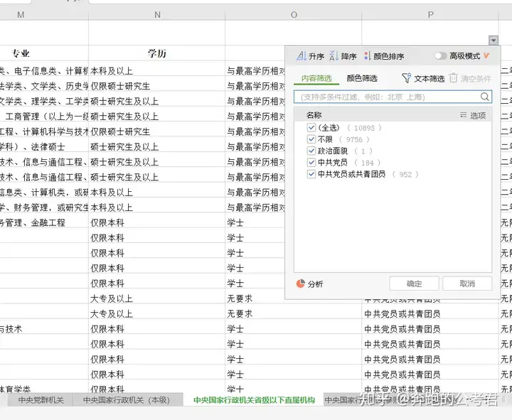Toggle the 高级模式 switch
Image resolution: width=512 pixels, height=420 pixels.
point(440,56)
